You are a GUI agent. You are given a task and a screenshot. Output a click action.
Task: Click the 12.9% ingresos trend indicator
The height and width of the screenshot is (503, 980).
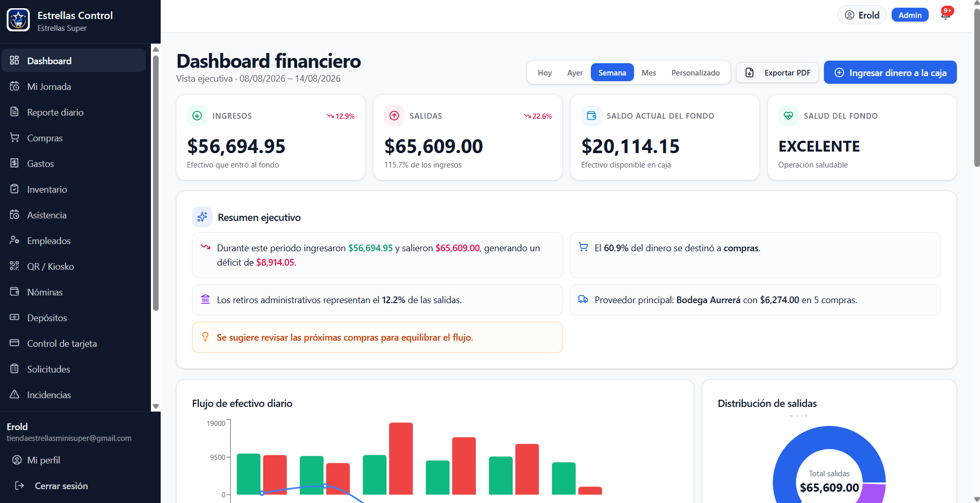point(341,116)
